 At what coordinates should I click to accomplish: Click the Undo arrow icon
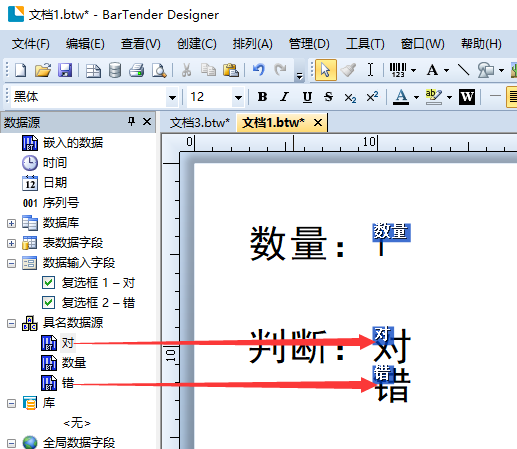(x=259, y=70)
